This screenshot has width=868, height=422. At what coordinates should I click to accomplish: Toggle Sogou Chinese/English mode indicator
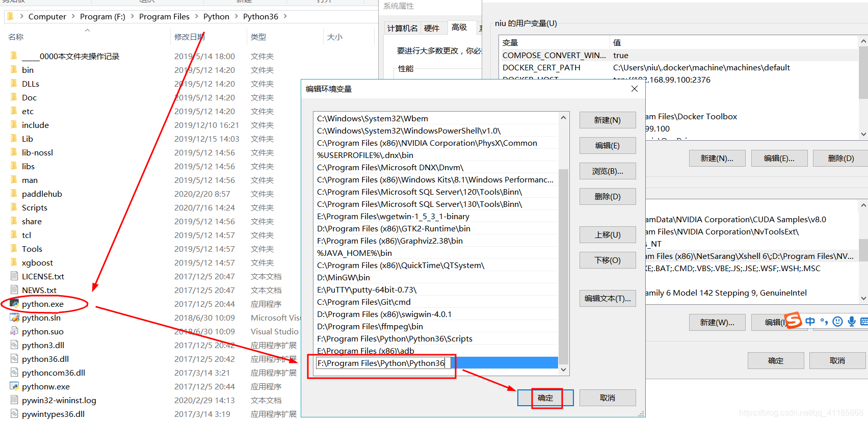click(x=810, y=322)
